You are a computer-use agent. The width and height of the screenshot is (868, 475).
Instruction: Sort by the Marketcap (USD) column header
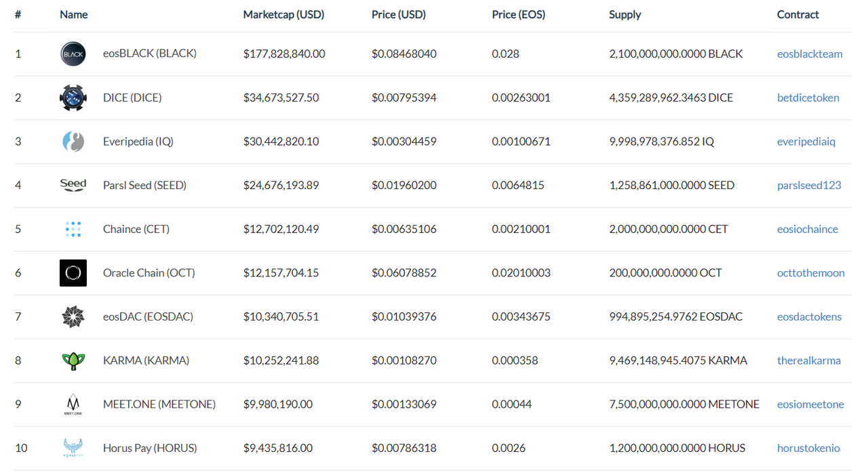point(283,14)
